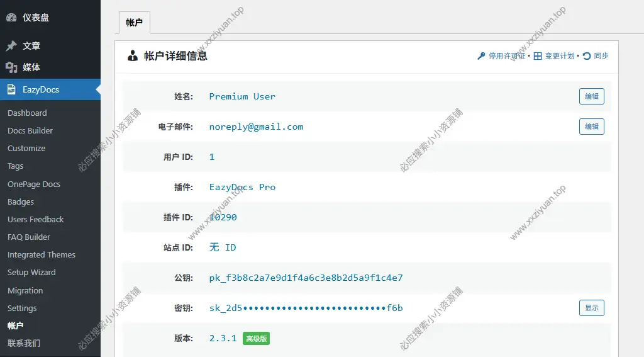
Task: Click the circular sync icon for 同步
Action: [x=587, y=56]
